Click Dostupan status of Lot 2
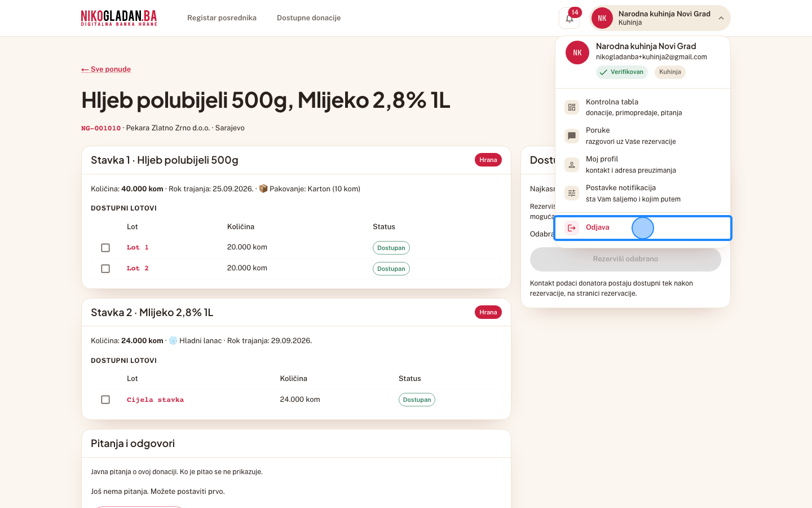This screenshot has height=508, width=812. pos(391,269)
